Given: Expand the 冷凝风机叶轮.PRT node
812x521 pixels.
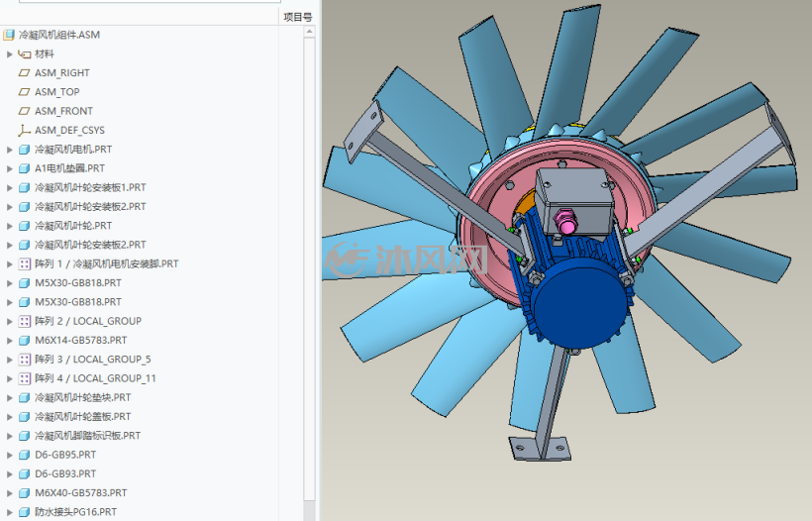Looking at the screenshot, I should [x=9, y=226].
